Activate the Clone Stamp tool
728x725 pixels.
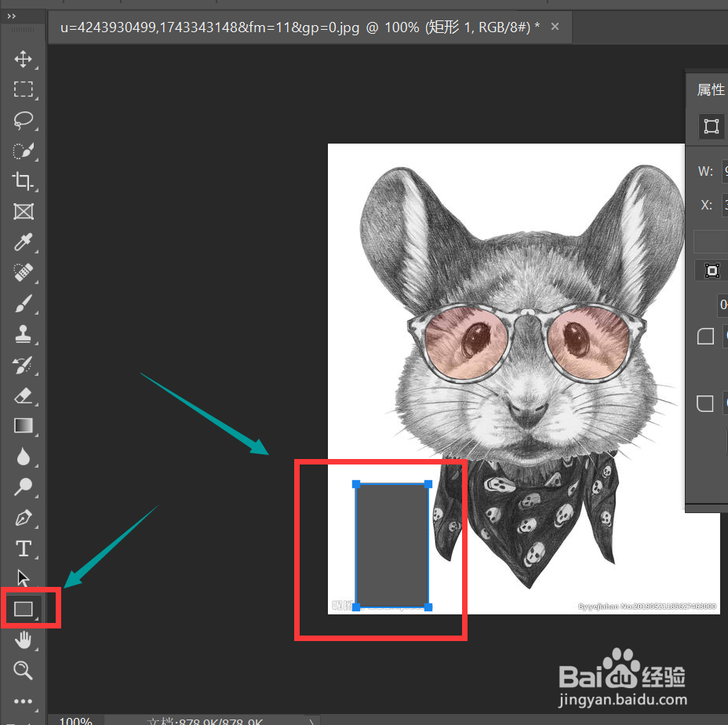pyautogui.click(x=23, y=334)
